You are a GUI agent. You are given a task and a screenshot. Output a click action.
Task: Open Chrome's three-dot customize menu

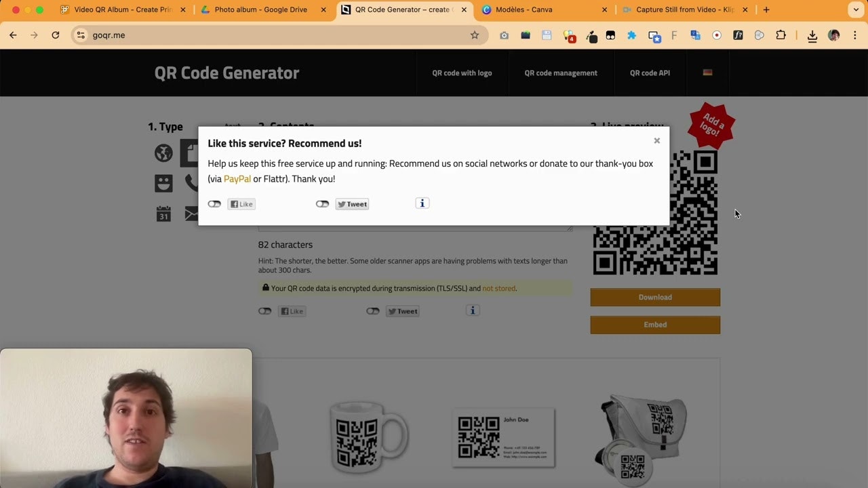click(855, 35)
